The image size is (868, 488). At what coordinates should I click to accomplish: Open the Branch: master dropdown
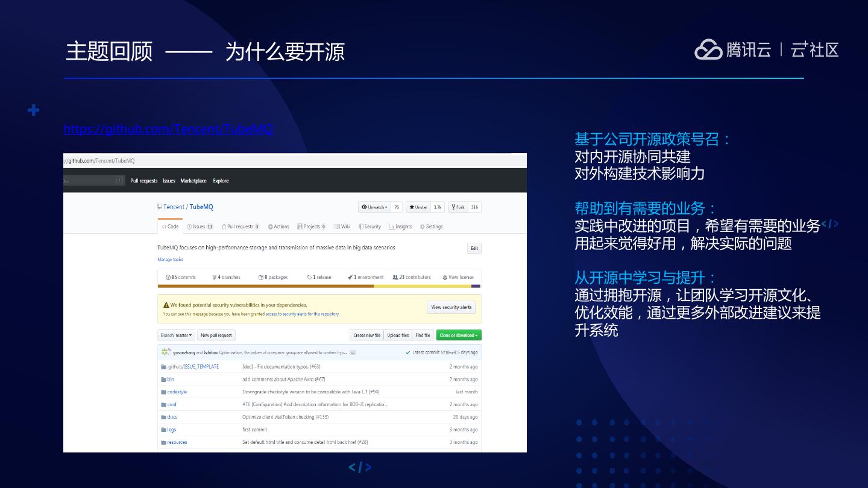176,336
